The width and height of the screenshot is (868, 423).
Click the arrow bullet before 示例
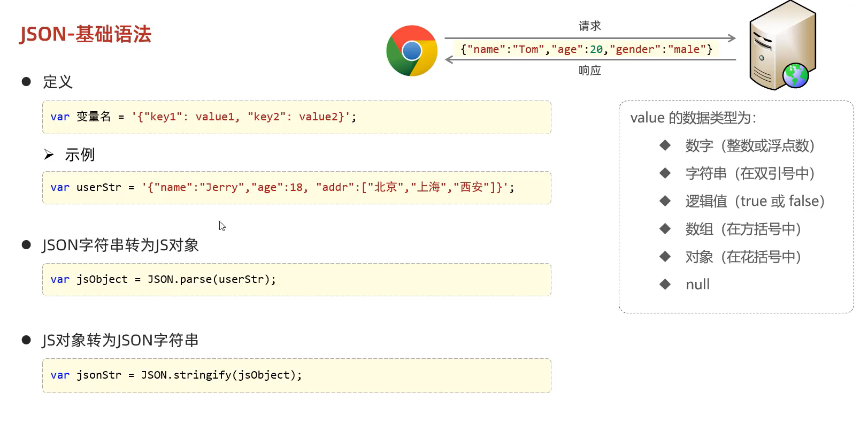(x=49, y=155)
